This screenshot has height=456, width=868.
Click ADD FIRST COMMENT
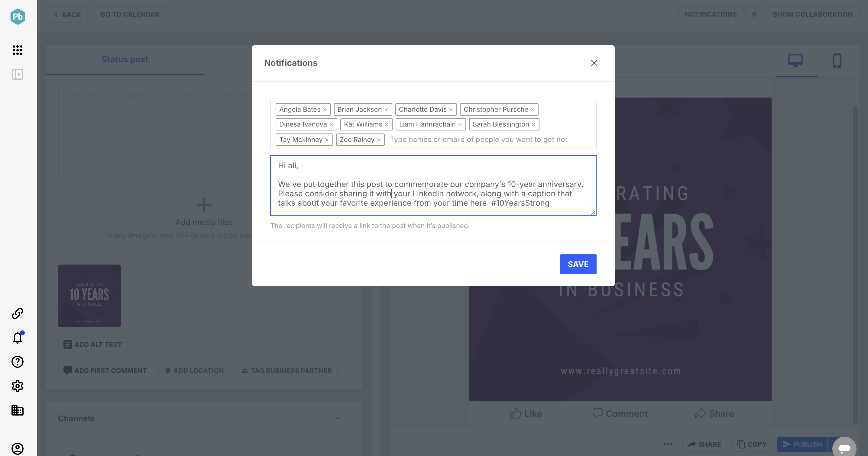click(105, 371)
